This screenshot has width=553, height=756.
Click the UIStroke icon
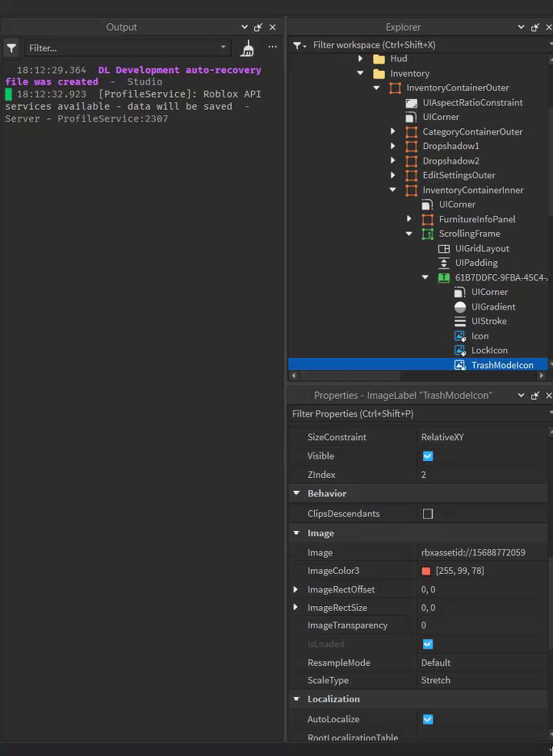click(460, 322)
